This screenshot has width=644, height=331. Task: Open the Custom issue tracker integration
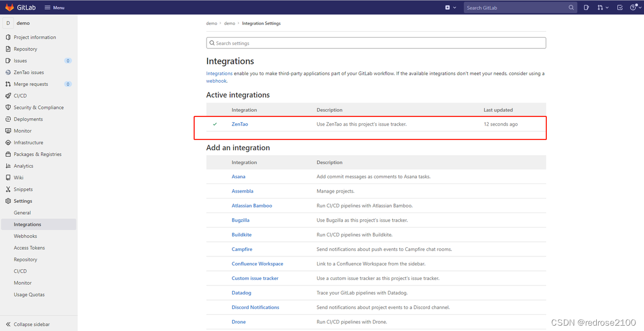click(x=255, y=278)
